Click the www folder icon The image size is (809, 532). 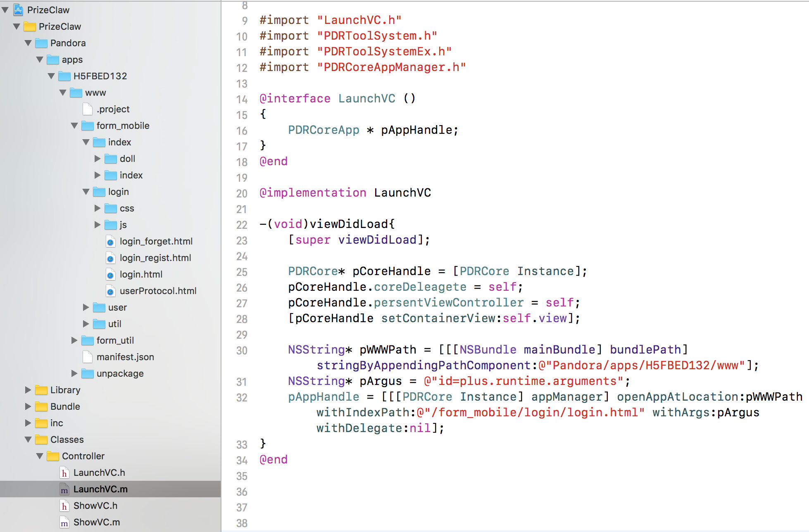(x=76, y=93)
